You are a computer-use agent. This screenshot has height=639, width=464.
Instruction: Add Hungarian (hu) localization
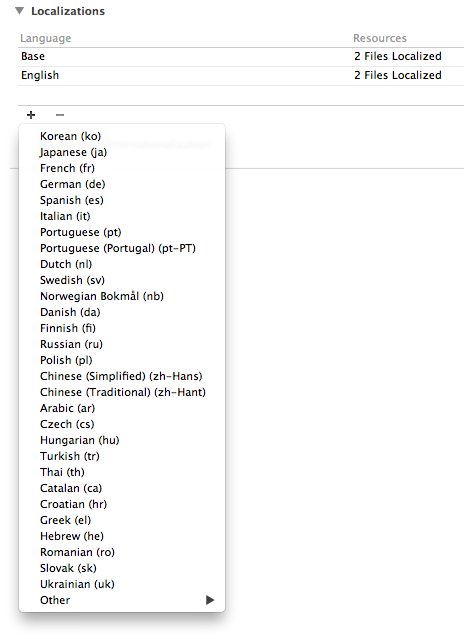[122, 440]
